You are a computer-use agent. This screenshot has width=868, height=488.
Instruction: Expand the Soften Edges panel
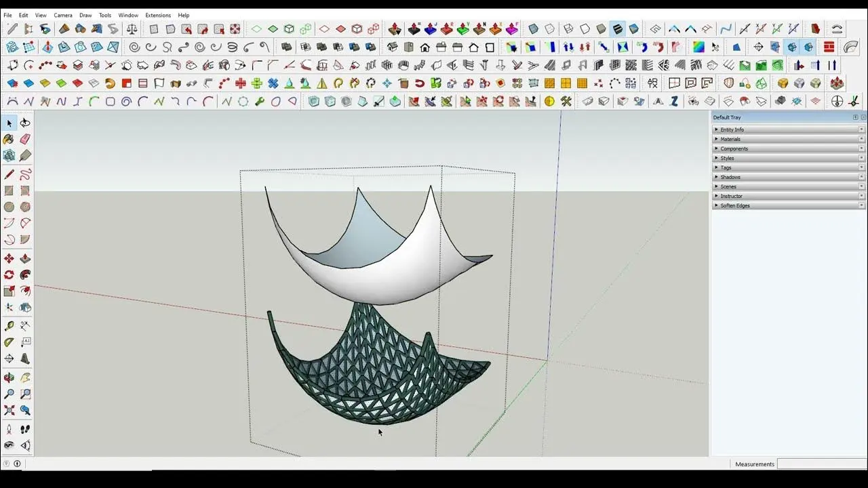[x=734, y=205]
